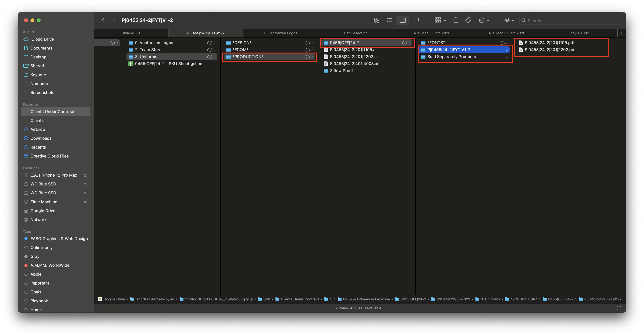Click cloud download icon beside *ECOM* folder
Screen dimensions: 644x336
pyautogui.click(x=307, y=50)
